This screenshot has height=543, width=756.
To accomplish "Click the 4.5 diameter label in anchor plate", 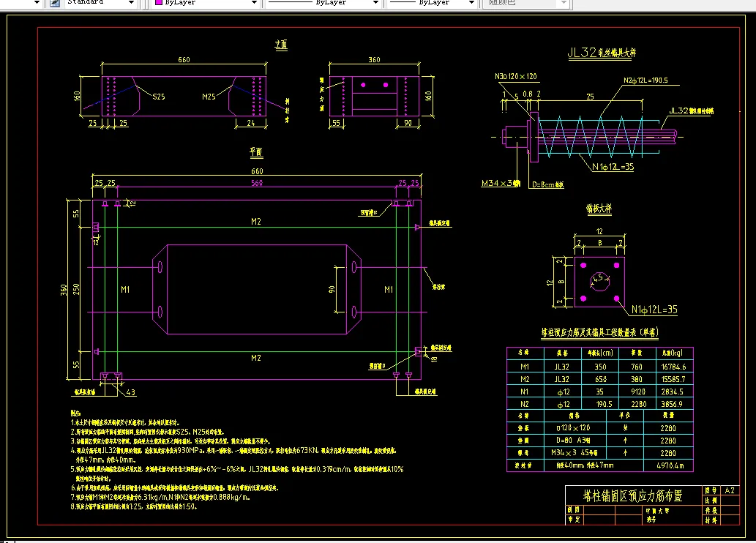I will (x=599, y=278).
